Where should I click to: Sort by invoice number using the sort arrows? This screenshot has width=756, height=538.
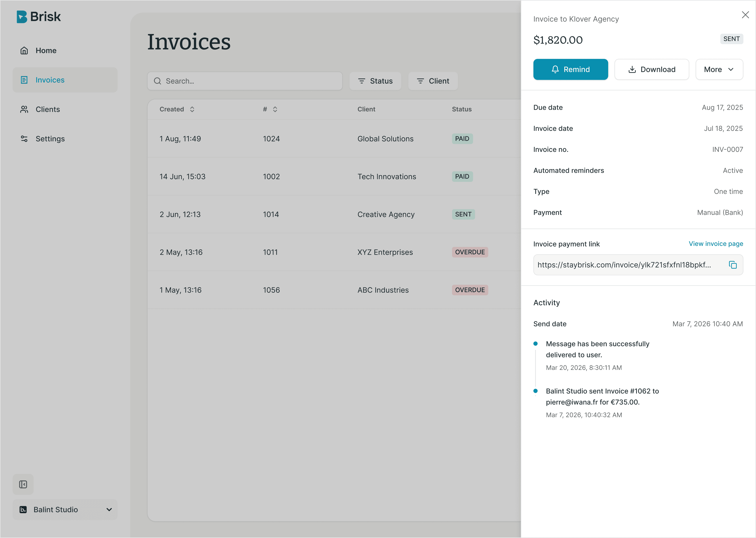point(275,109)
